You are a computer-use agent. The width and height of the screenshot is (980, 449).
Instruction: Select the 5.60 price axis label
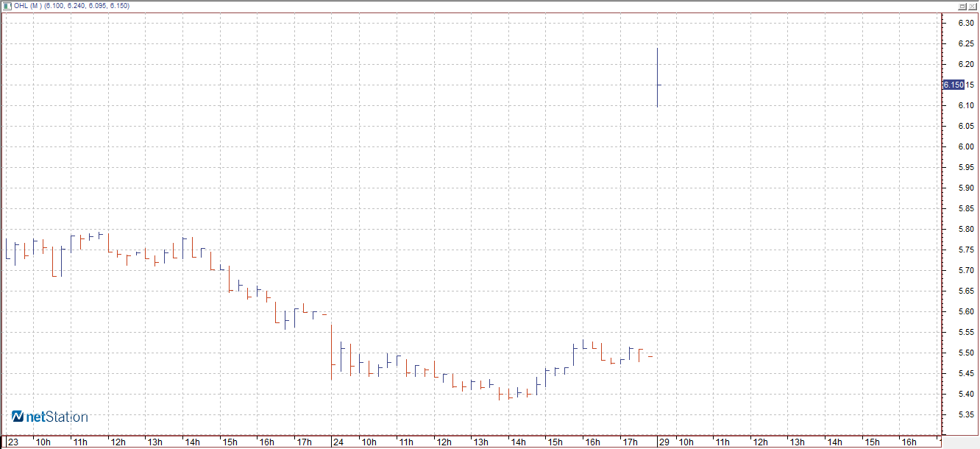click(966, 311)
